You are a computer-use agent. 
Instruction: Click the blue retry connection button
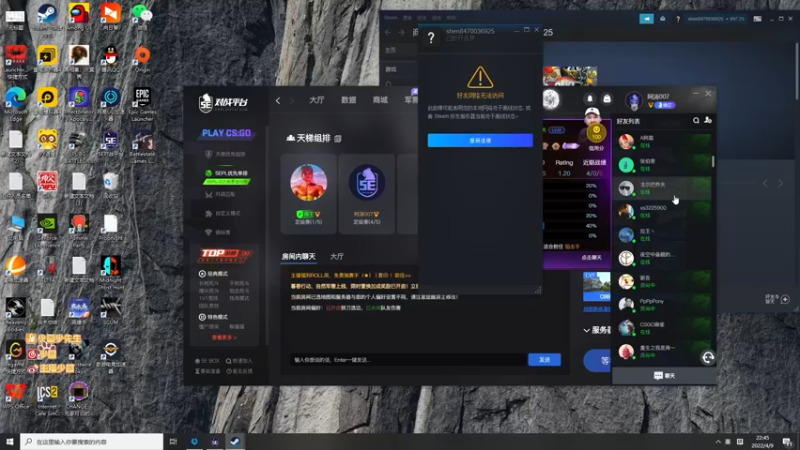(480, 140)
